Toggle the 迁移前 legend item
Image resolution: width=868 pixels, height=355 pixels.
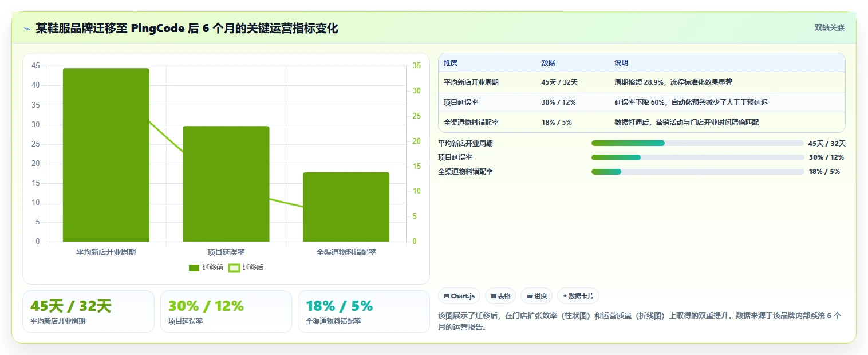[206, 267]
